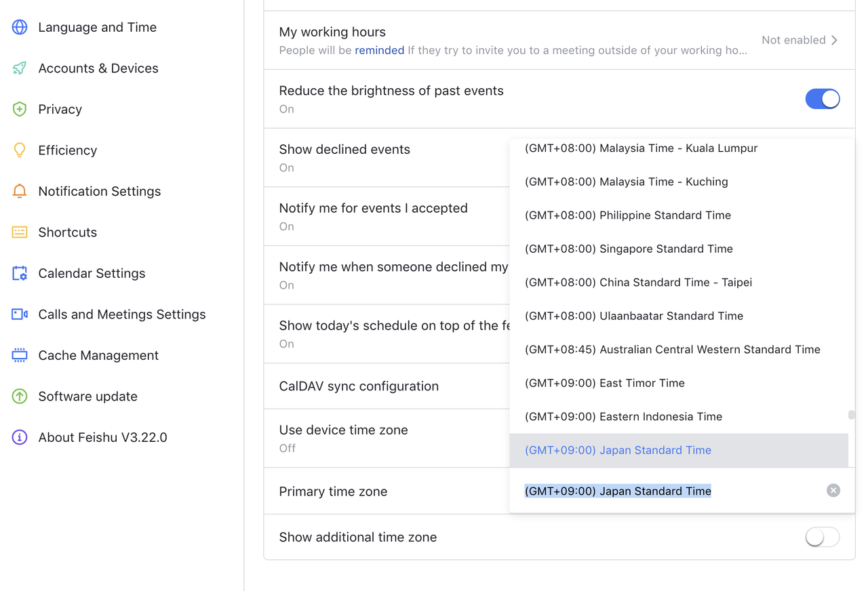This screenshot has width=868, height=591.
Task: Choose East Timor Time
Action: pyautogui.click(x=679, y=383)
